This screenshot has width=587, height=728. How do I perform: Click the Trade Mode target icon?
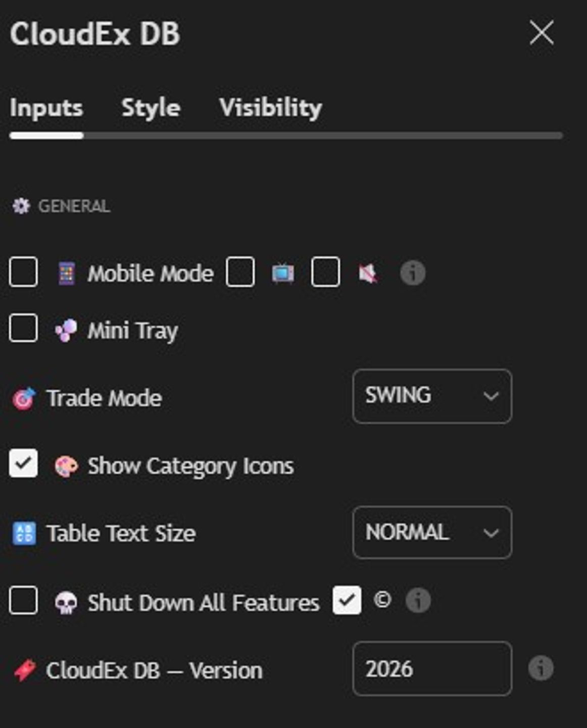(24, 398)
